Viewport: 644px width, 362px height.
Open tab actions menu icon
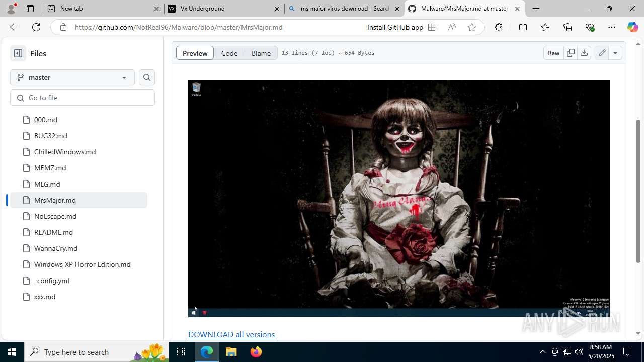tap(30, 9)
